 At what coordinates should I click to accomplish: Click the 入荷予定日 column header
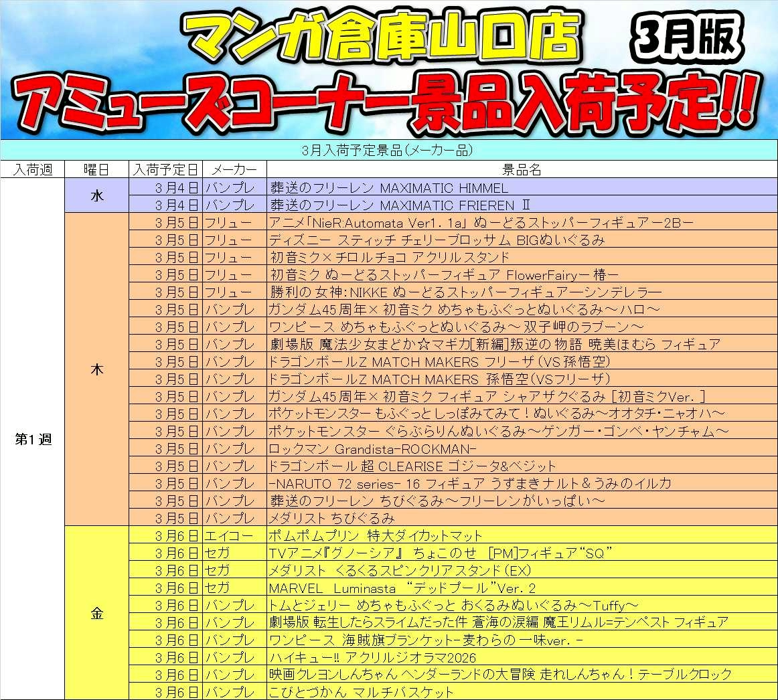pos(165,169)
